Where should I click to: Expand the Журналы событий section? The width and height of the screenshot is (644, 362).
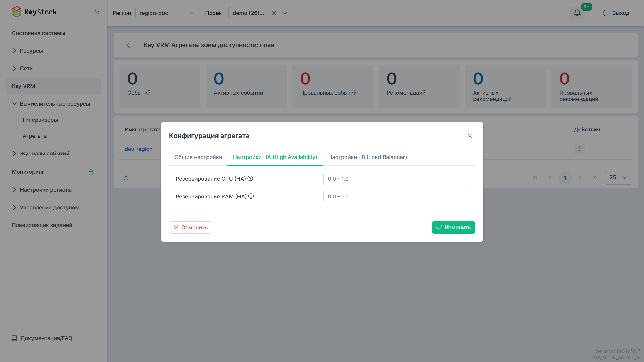[x=14, y=154]
